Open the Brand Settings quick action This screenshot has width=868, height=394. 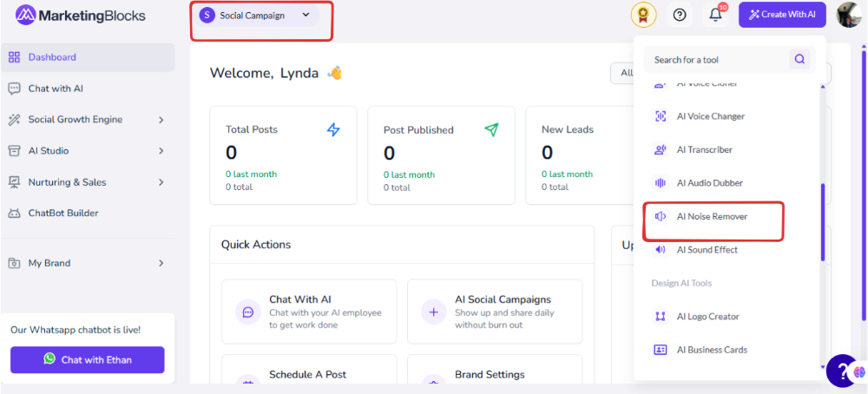(495, 369)
